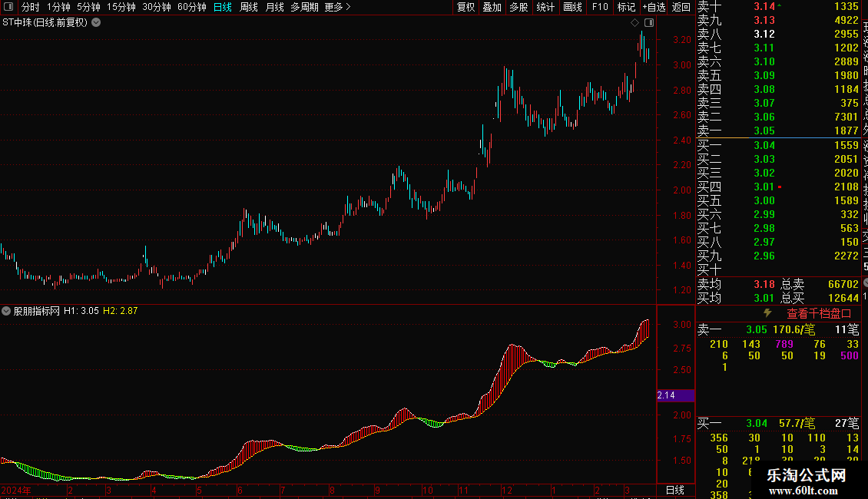Activate the 画线 drawing tool button

[x=572, y=7]
